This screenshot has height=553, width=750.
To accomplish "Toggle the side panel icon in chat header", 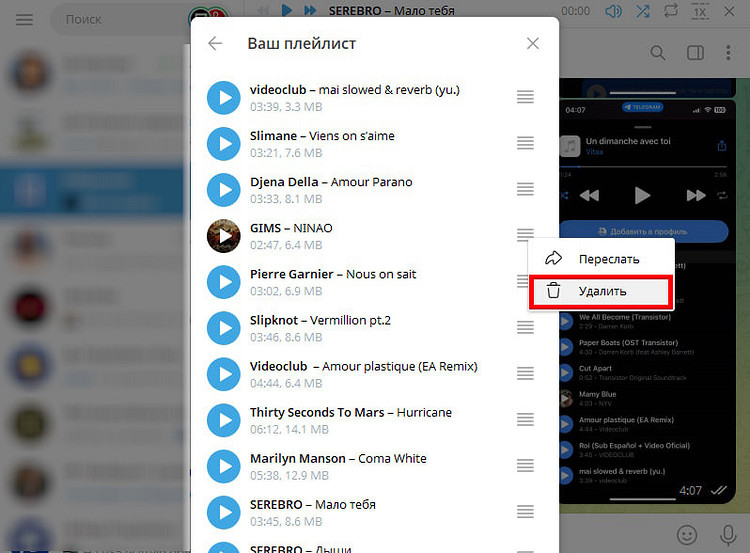I will click(693, 53).
